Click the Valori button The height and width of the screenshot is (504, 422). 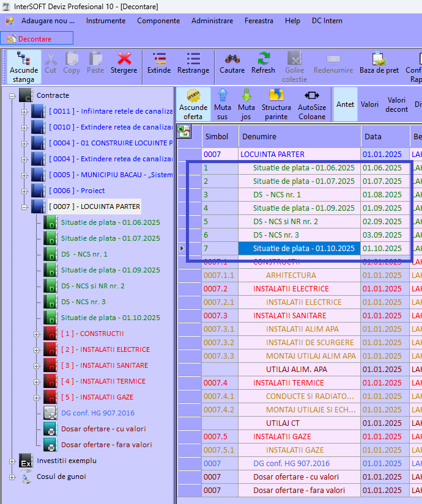[369, 104]
